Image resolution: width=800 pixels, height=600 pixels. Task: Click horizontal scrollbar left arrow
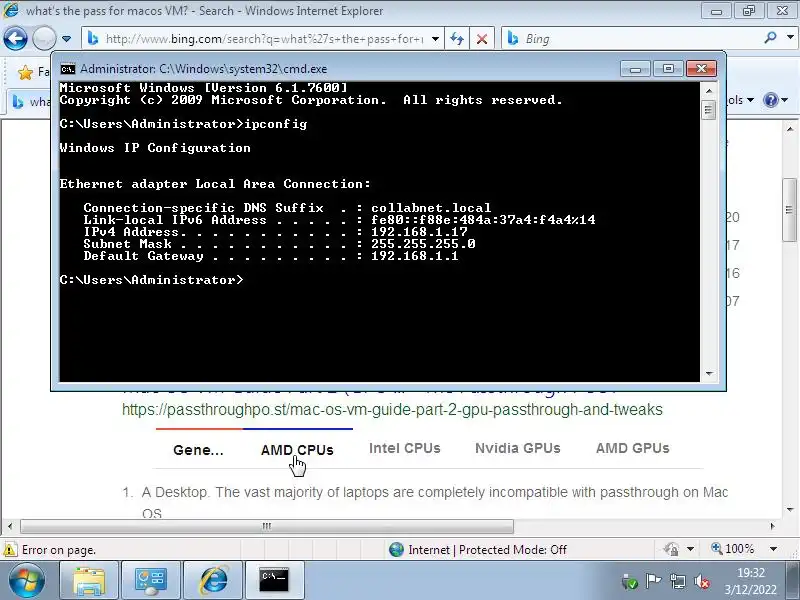10,526
